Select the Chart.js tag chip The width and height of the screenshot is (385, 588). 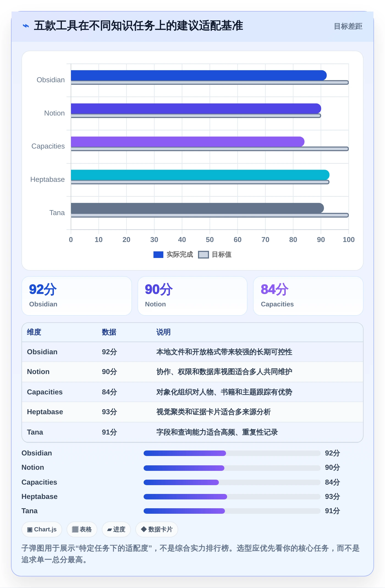click(x=42, y=529)
